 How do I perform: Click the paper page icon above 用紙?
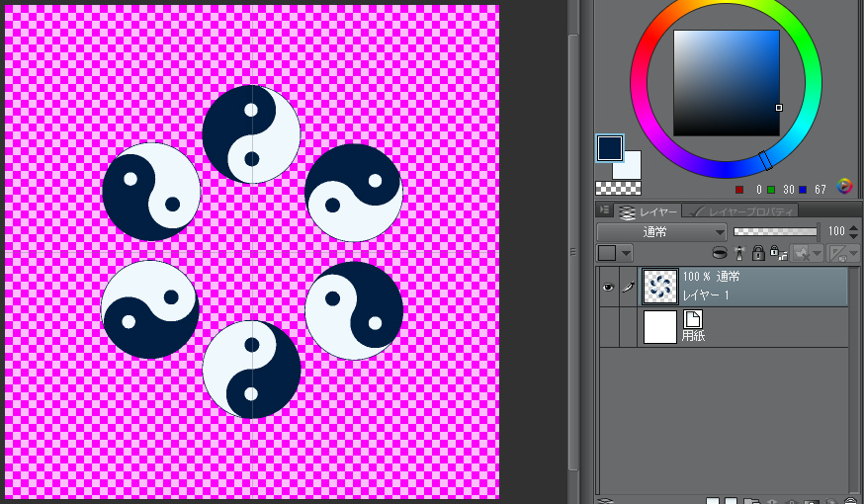[x=693, y=318]
